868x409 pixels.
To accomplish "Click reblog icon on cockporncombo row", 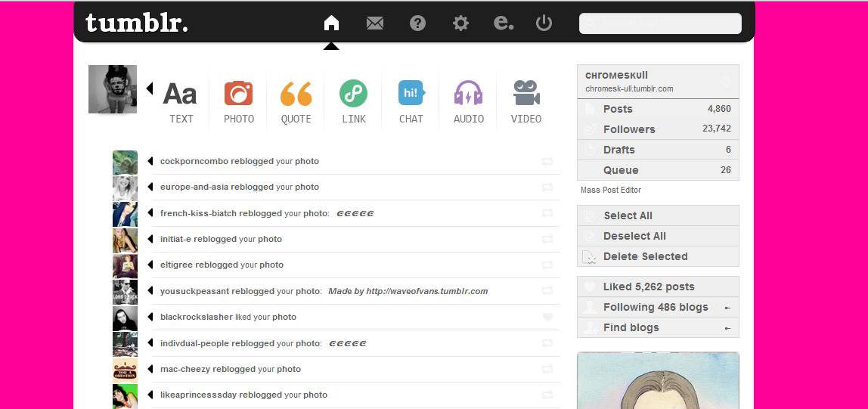I will pos(547,162).
